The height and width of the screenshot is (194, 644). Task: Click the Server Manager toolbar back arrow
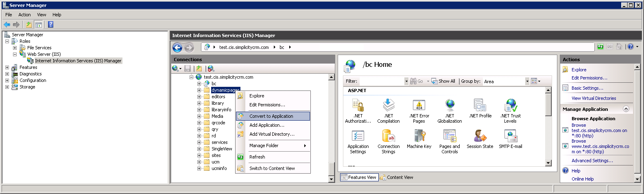point(7,24)
